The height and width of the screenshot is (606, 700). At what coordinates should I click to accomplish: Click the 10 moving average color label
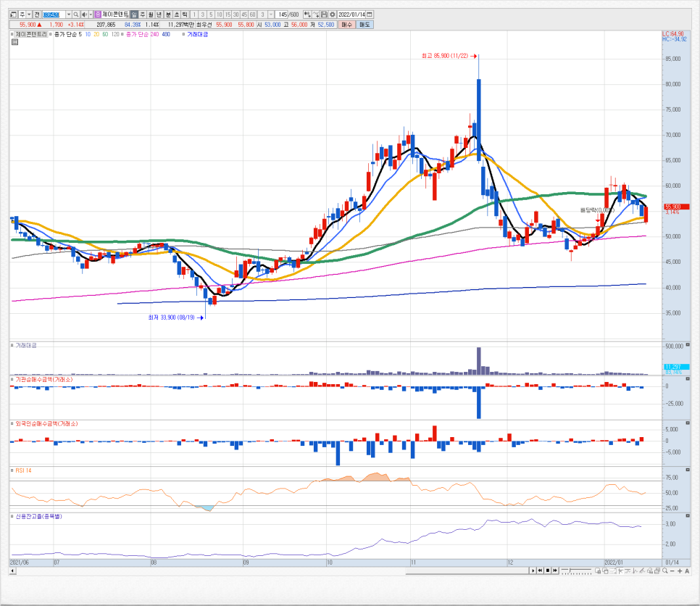pyautogui.click(x=88, y=34)
